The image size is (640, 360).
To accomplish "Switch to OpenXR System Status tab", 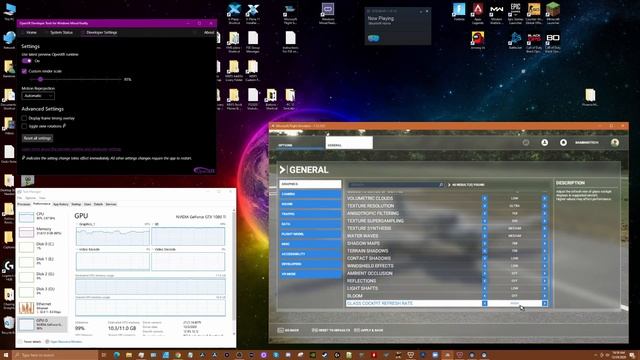I will pyautogui.click(x=61, y=33).
